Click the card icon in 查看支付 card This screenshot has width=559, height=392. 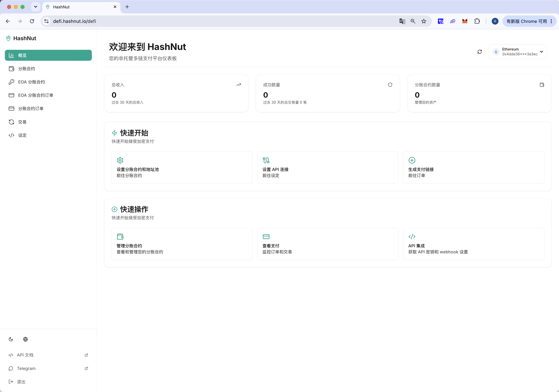266,237
